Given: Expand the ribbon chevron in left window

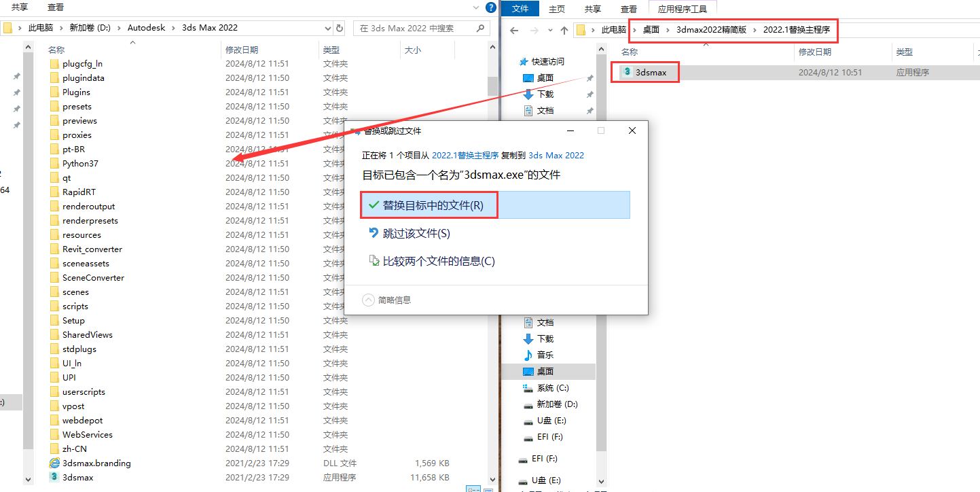Looking at the screenshot, I should [475, 7].
